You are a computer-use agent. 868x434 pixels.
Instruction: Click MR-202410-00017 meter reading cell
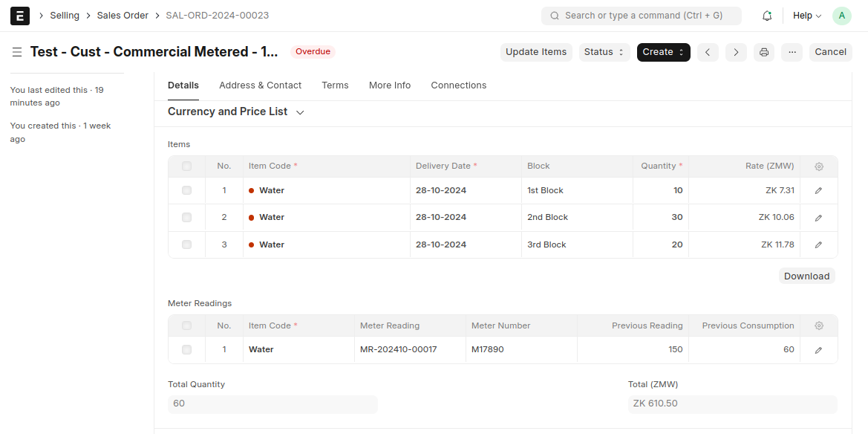(410, 350)
